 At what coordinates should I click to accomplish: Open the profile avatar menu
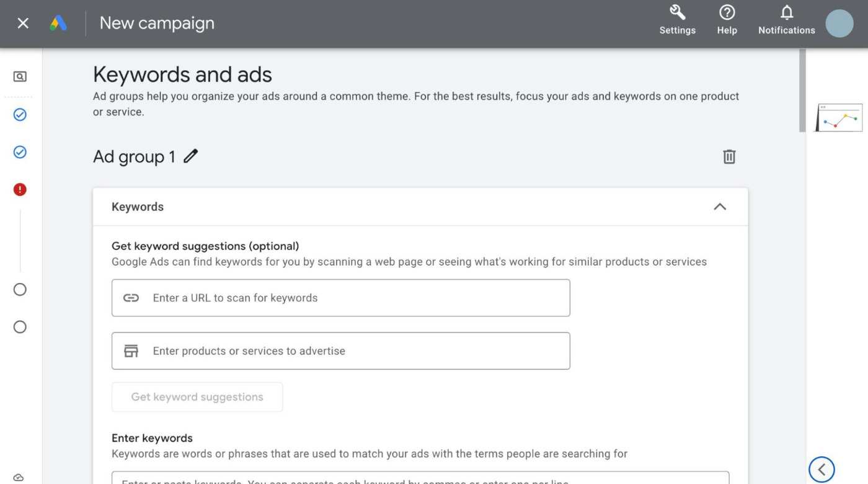point(840,24)
